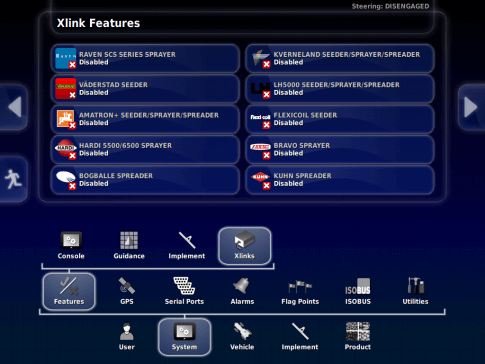Open the Features menu item
Image resolution: width=485 pixels, height=364 pixels.
[69, 291]
